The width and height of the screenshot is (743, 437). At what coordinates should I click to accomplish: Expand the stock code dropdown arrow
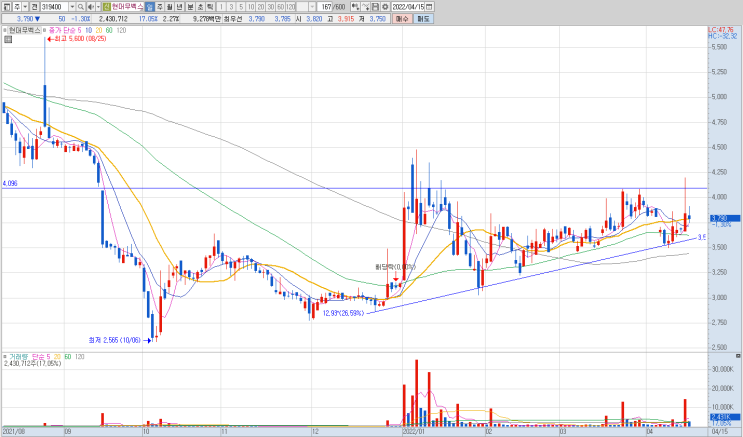[x=72, y=7]
